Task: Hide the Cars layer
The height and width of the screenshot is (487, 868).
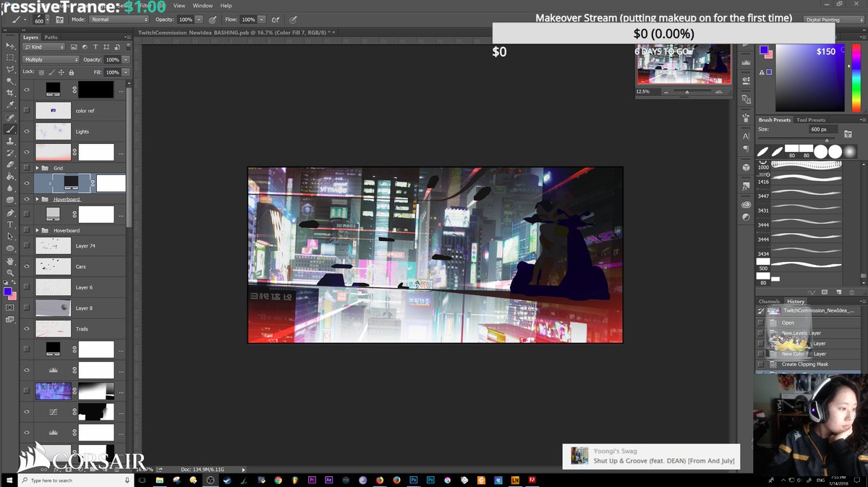Action: 27,266
